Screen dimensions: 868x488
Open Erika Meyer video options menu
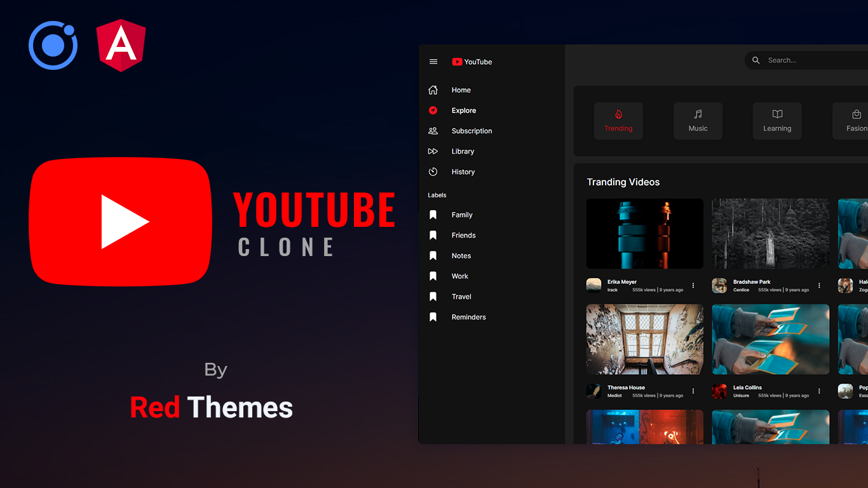[693, 285]
